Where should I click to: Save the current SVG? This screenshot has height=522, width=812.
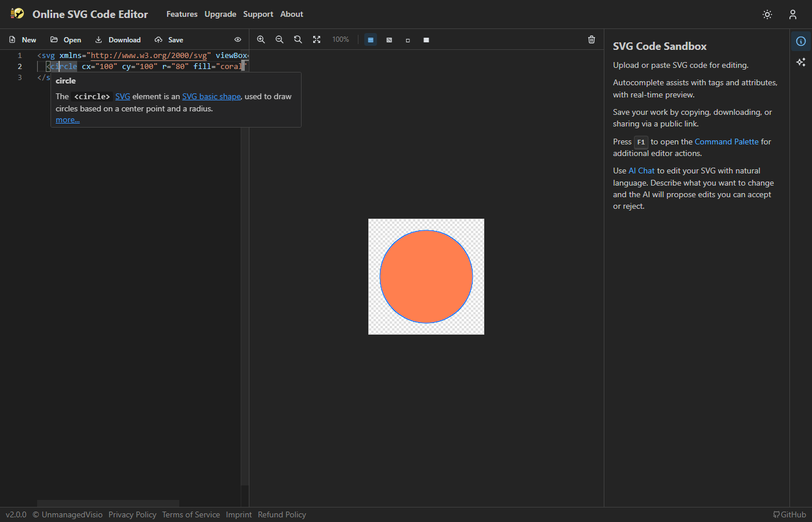pyautogui.click(x=169, y=39)
